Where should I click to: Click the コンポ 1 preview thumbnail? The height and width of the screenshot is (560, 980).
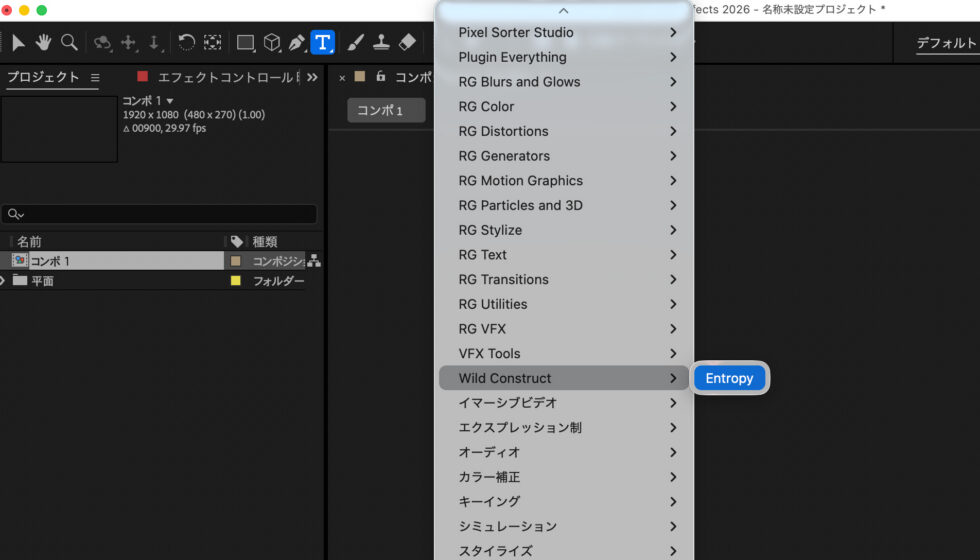pyautogui.click(x=59, y=129)
